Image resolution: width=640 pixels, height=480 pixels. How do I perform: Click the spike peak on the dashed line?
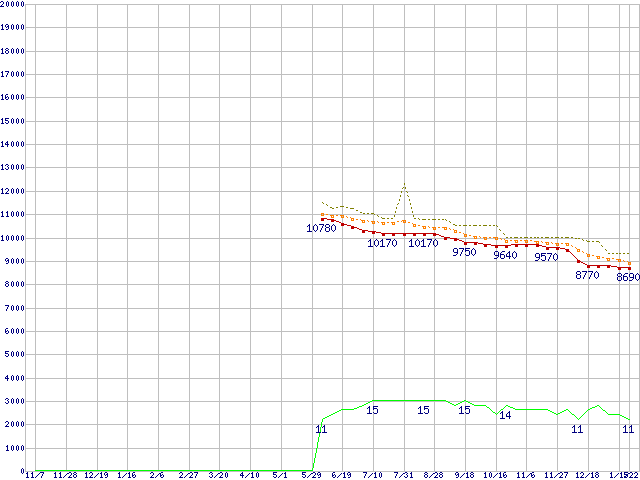point(404,184)
